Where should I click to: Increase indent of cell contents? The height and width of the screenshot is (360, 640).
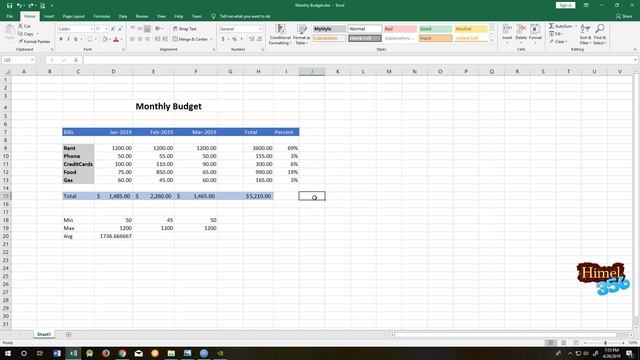pos(165,39)
